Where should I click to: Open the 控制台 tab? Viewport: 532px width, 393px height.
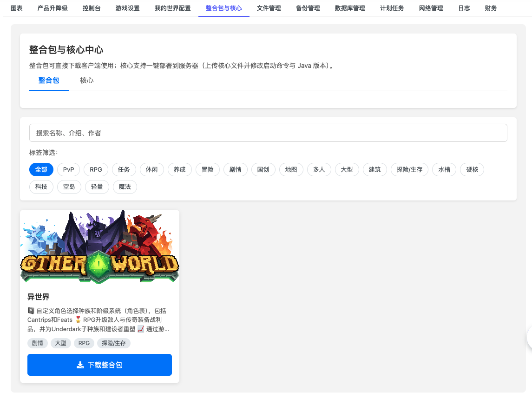tap(92, 8)
